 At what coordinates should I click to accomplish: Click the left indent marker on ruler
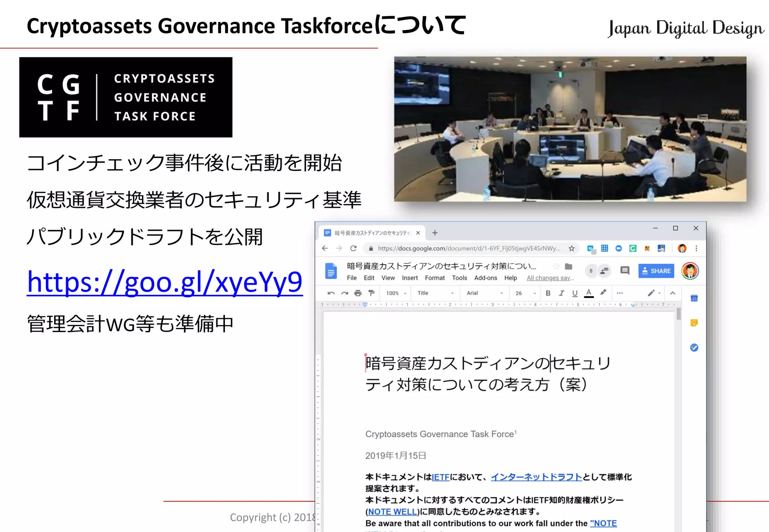[365, 305]
